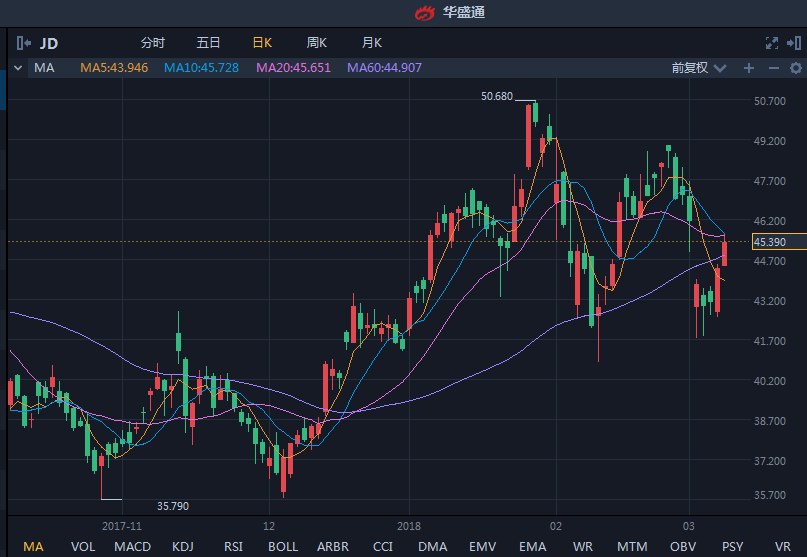Click the fullscreen expand icon

(x=771, y=43)
